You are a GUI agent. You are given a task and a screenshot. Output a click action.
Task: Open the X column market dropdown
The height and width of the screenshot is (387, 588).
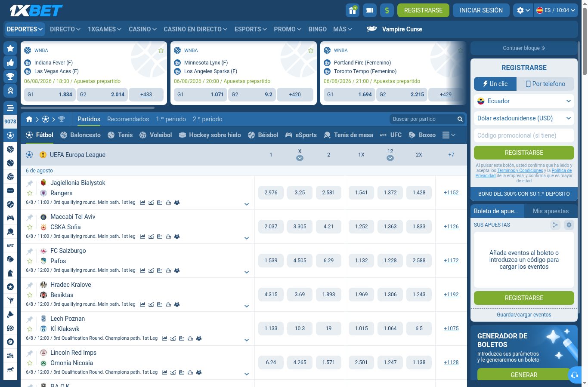pos(300,158)
